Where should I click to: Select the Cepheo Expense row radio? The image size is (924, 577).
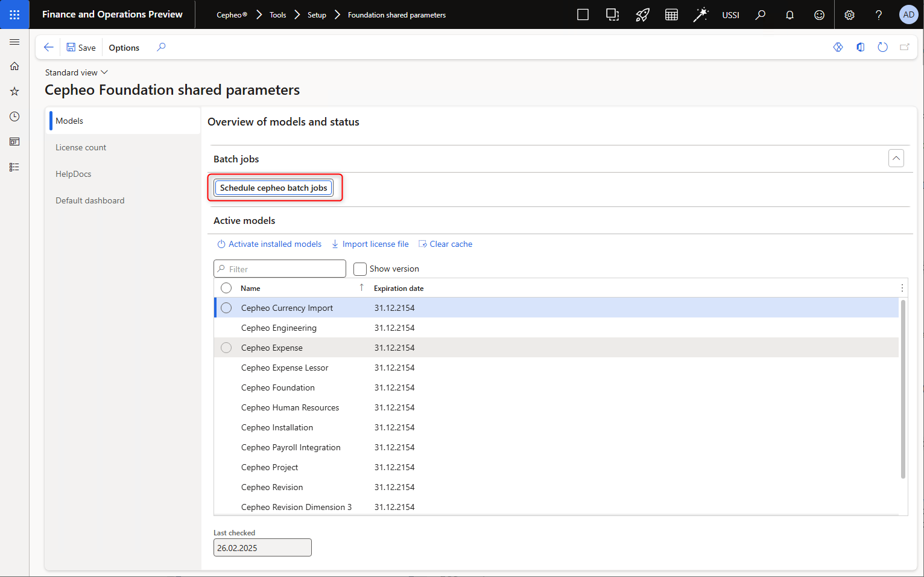coord(226,348)
